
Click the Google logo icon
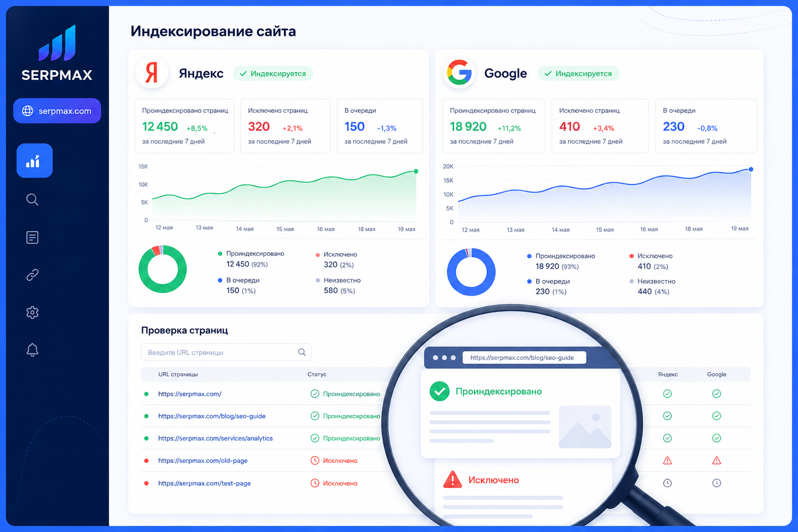point(459,72)
